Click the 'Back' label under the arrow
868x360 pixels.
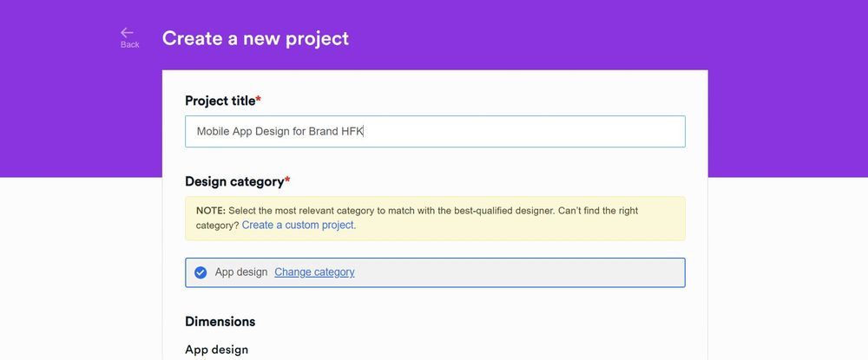[129, 45]
